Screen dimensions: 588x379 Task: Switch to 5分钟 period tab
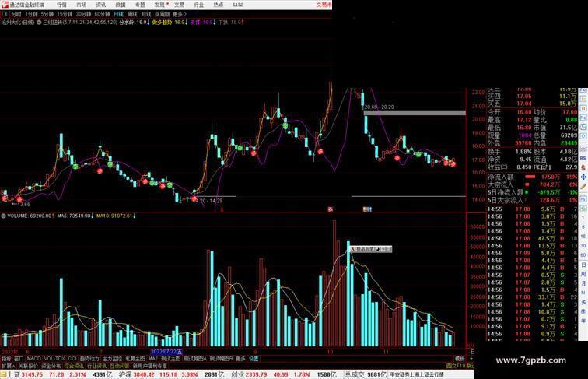(x=47, y=14)
